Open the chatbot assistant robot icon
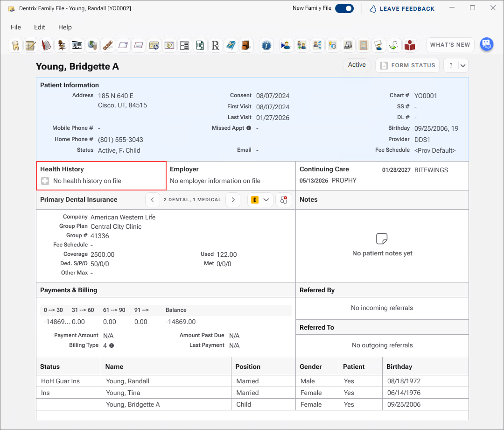The height and width of the screenshot is (430, 504). coord(487,44)
